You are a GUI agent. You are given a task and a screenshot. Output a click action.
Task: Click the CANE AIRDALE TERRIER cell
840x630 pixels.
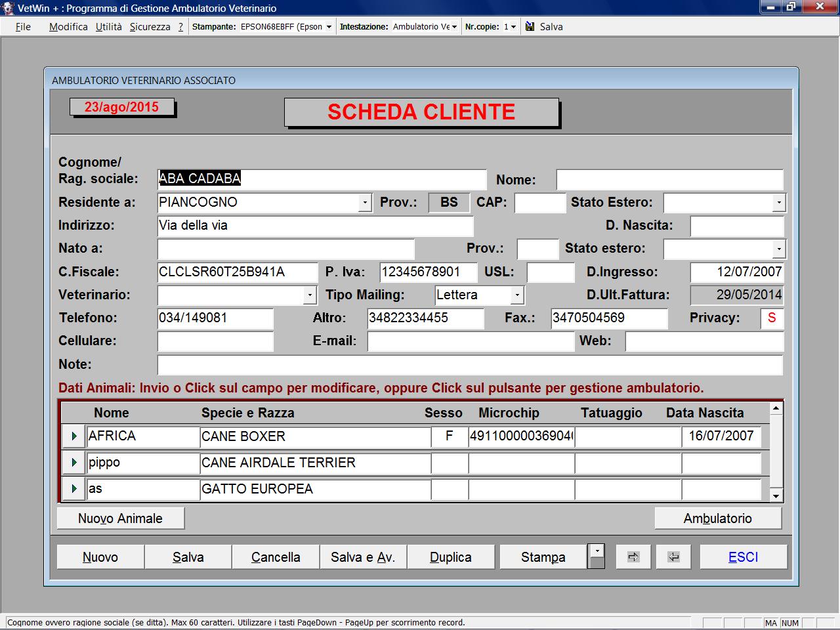point(315,463)
